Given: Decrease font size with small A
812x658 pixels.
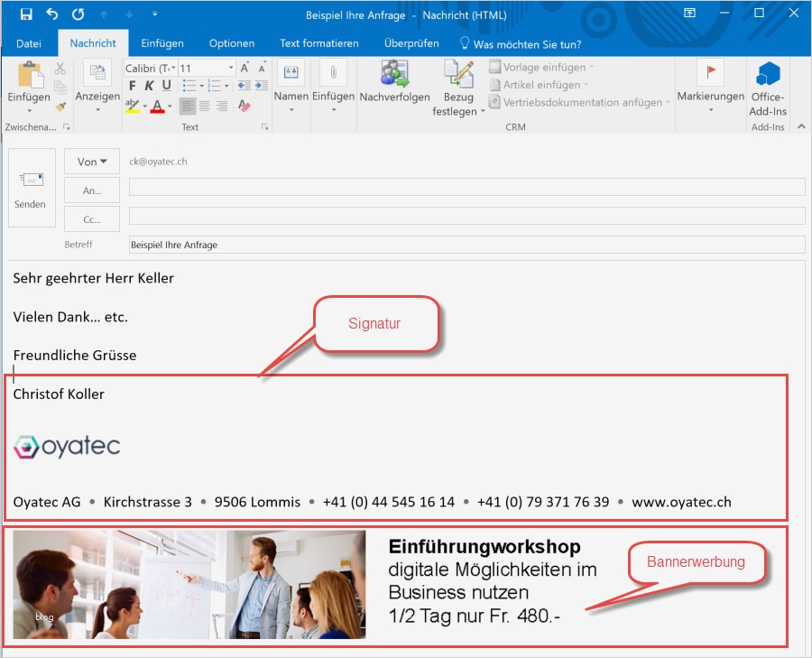Looking at the screenshot, I should coord(262,68).
